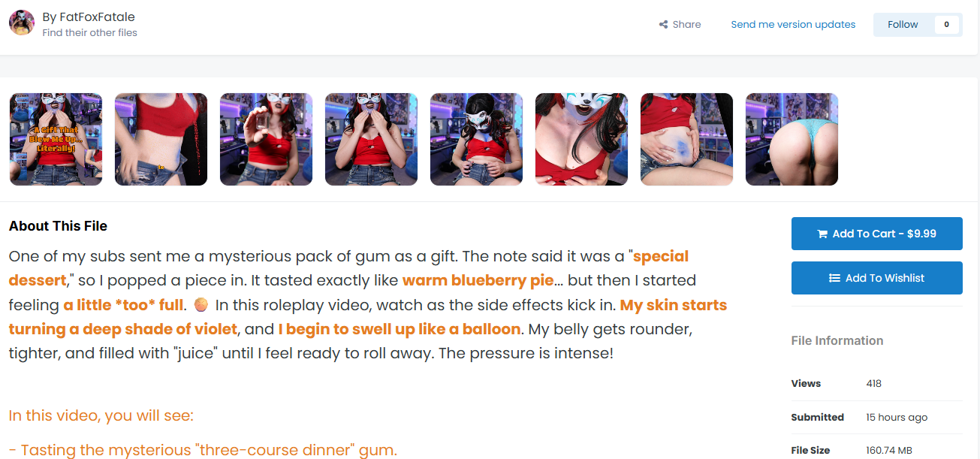Click the list icon on Add To Wishlist
980x459 pixels.
coord(834,278)
